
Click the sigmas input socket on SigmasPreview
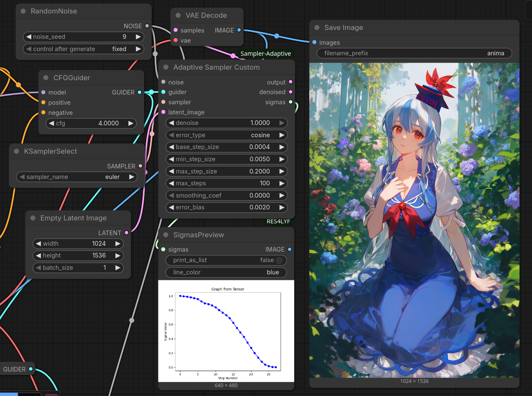click(163, 249)
